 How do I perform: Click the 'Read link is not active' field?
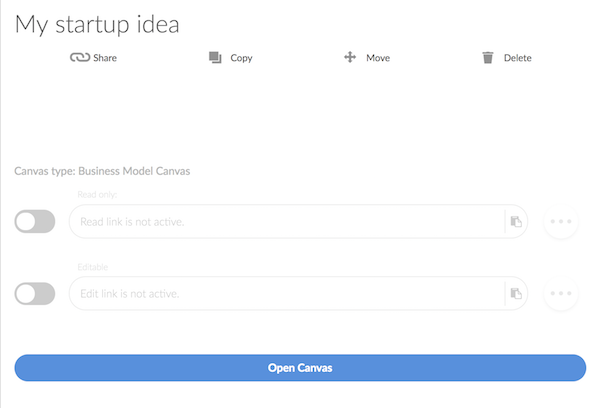(x=285, y=222)
